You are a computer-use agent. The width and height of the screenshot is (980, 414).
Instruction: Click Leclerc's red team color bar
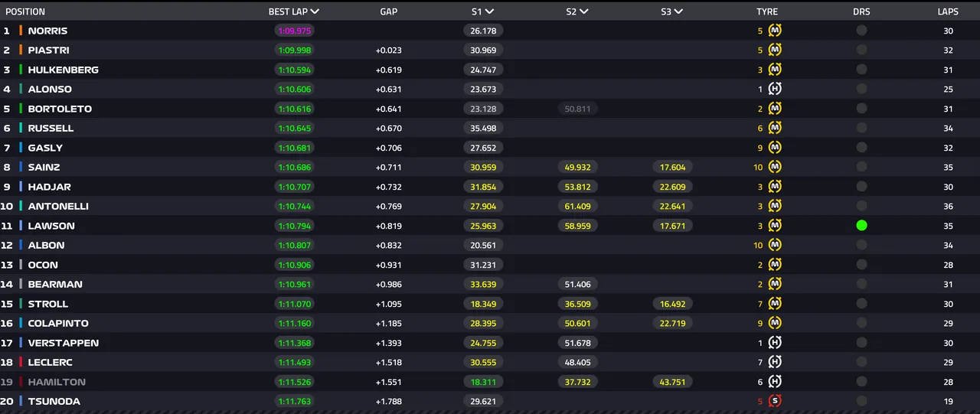(21, 362)
